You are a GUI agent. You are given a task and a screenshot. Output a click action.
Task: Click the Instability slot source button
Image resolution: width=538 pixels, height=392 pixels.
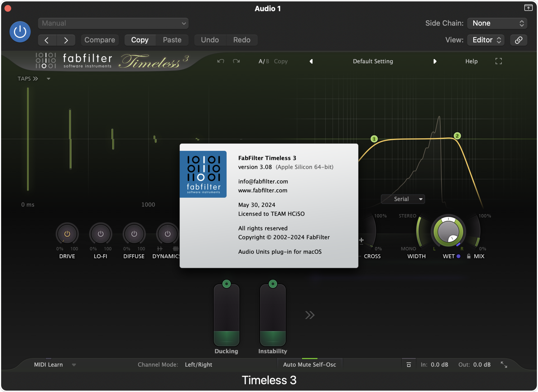tap(273, 284)
